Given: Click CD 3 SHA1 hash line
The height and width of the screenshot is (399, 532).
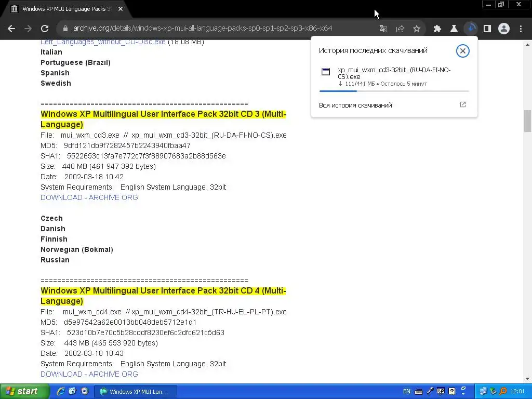Looking at the screenshot, I should coord(133,156).
